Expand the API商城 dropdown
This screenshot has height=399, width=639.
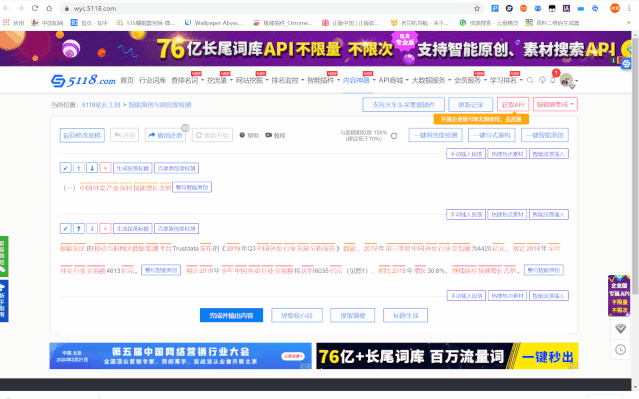pyautogui.click(x=393, y=80)
